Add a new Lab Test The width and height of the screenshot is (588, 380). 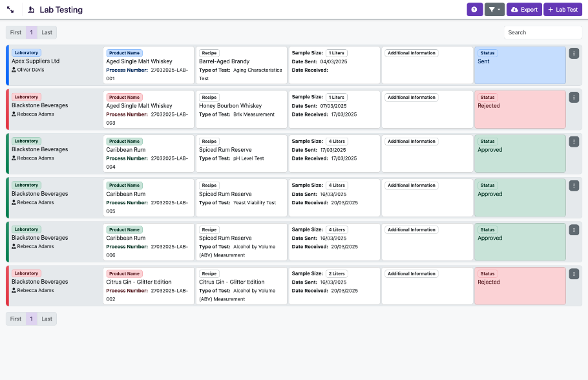pos(562,10)
